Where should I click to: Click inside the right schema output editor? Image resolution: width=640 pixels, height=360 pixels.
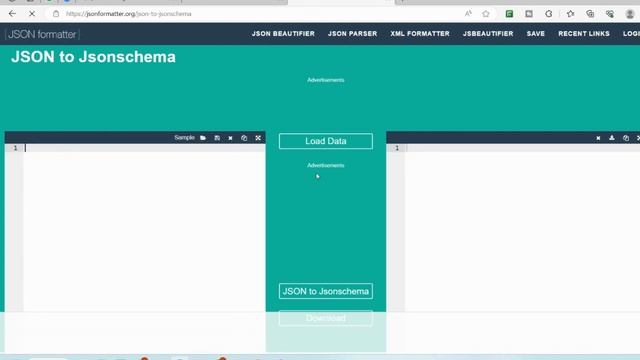(x=522, y=229)
